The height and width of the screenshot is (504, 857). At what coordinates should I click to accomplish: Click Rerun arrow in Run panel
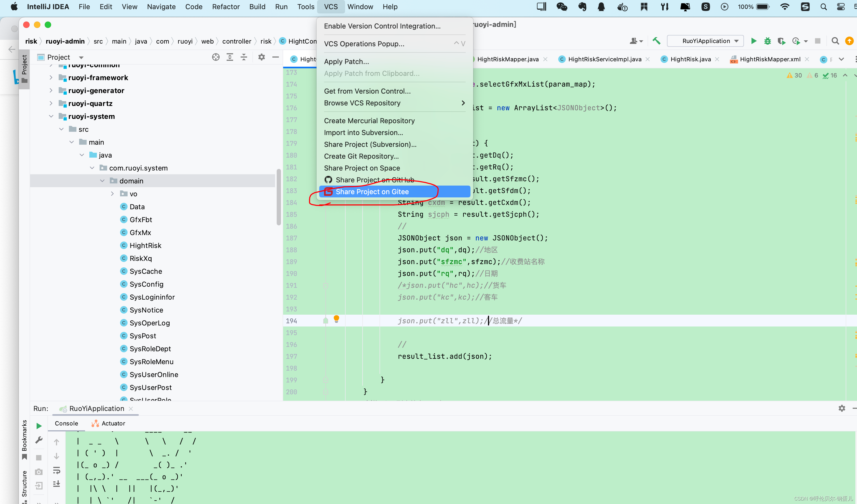tap(39, 426)
